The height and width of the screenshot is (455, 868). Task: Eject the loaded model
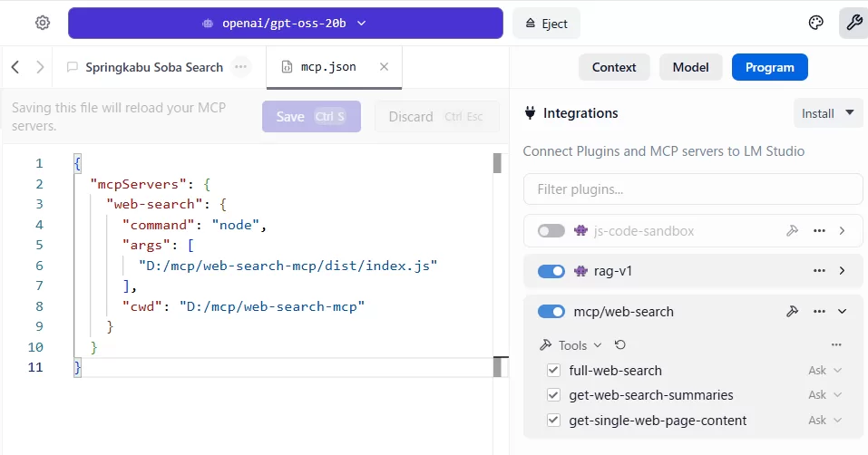click(x=546, y=24)
